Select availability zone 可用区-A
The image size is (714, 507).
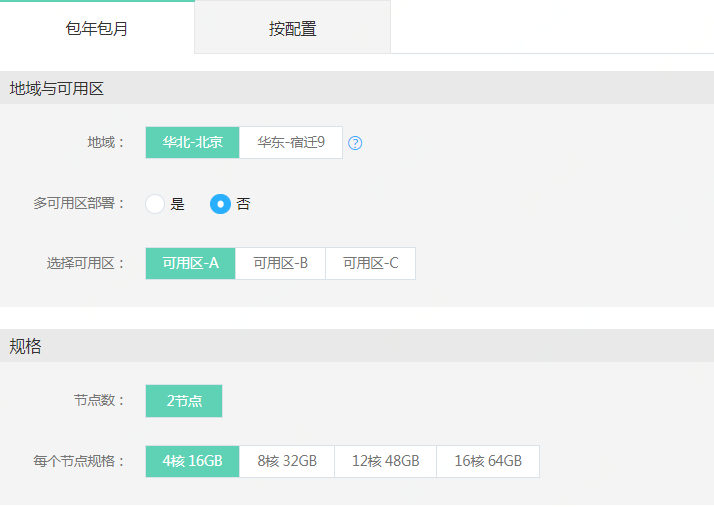coord(190,263)
